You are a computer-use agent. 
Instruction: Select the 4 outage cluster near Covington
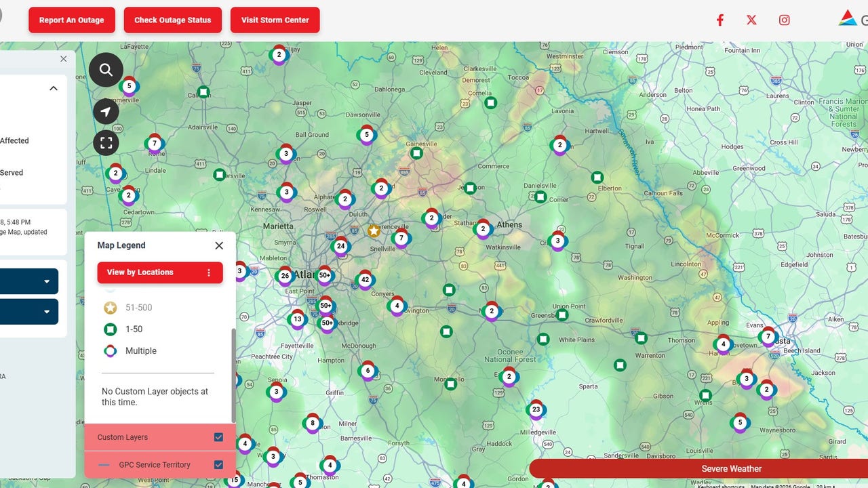tap(397, 306)
